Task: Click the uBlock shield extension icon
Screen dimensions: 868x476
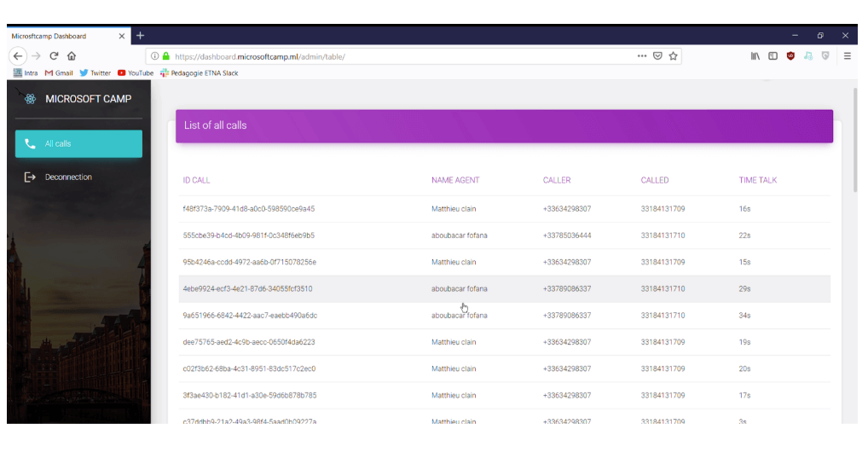Action: point(790,56)
